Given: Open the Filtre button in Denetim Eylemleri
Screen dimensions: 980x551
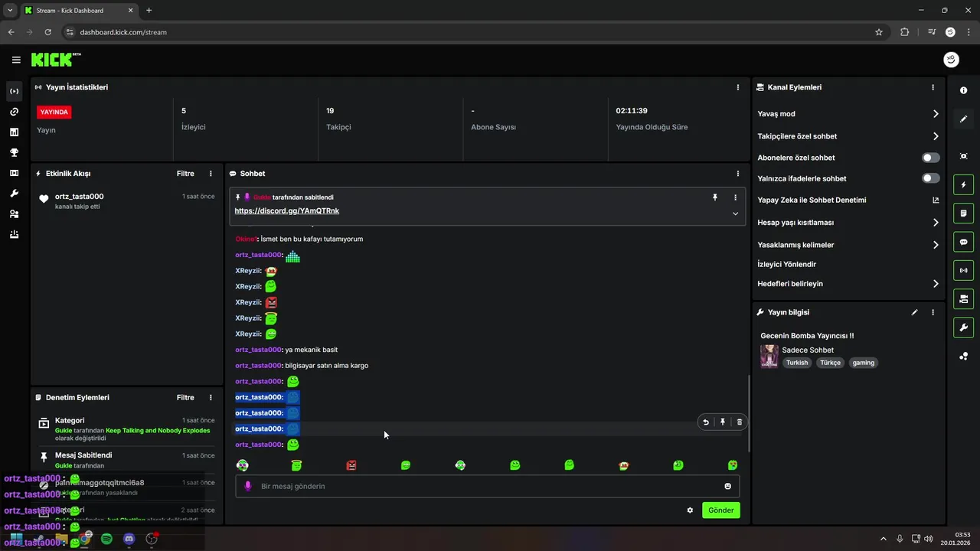Looking at the screenshot, I should (185, 398).
